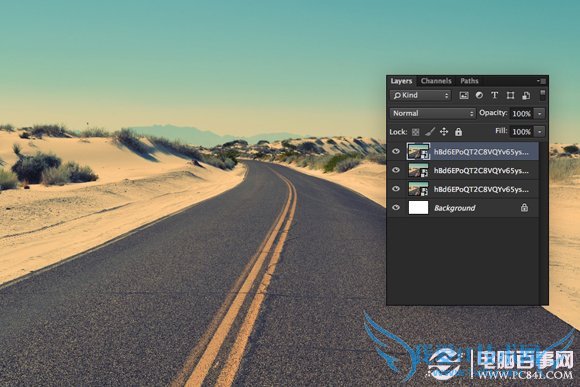Click the Opacity 100% value field
The width and height of the screenshot is (580, 387).
click(522, 114)
